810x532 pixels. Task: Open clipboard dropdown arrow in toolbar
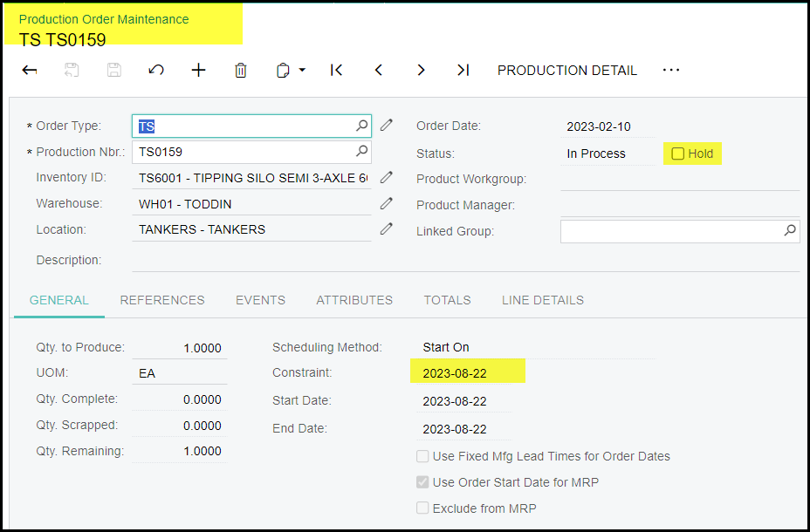tap(302, 71)
